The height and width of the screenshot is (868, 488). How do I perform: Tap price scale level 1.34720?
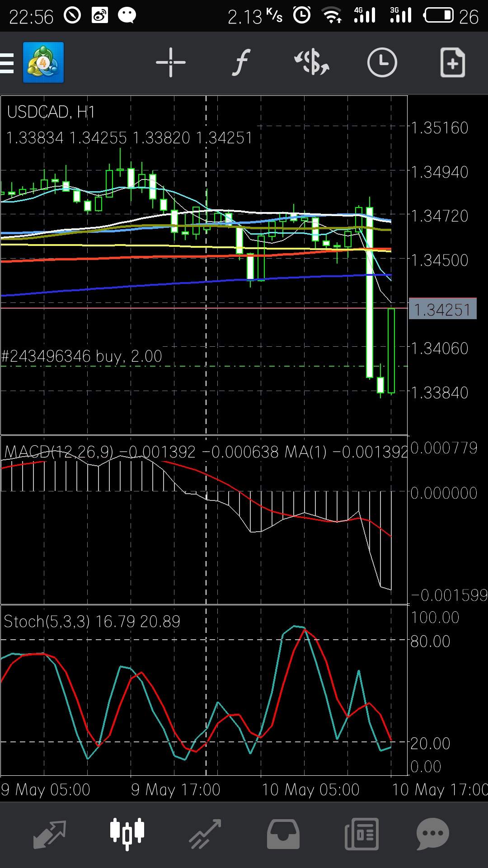pos(440,216)
